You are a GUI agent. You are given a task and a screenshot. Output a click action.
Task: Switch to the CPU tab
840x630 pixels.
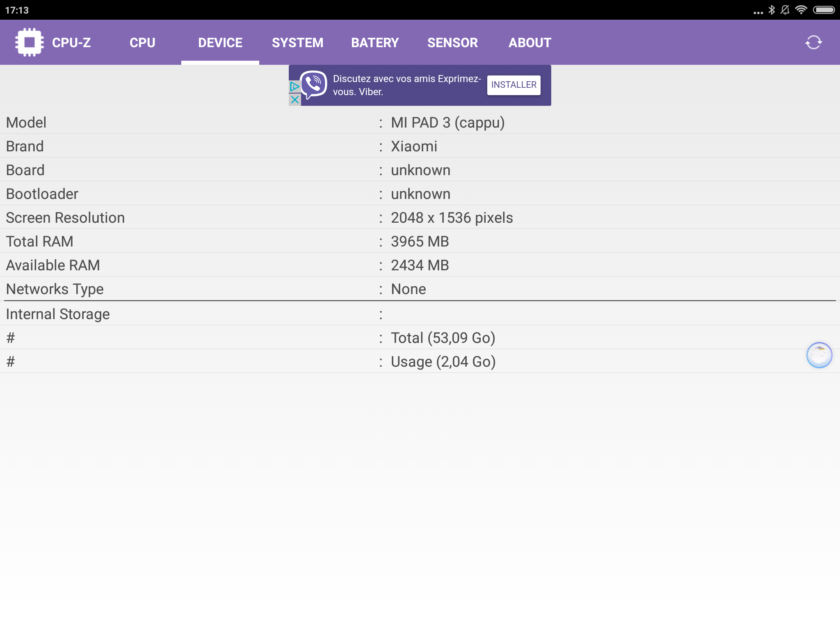tap(142, 43)
